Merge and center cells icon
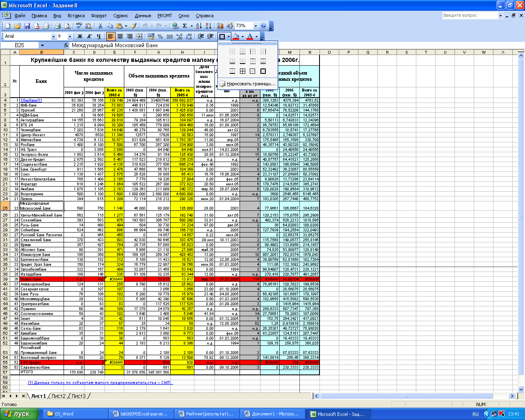Viewport: 525px width, 420px height. tap(139, 37)
